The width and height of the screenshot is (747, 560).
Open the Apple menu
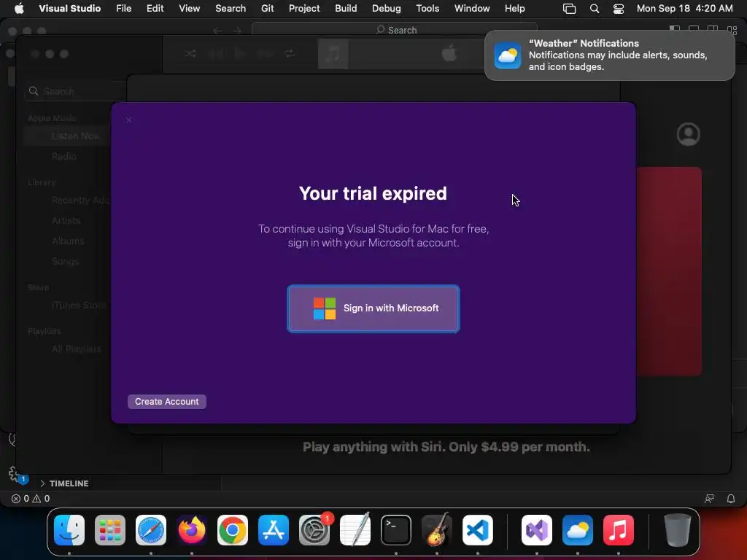19,8
